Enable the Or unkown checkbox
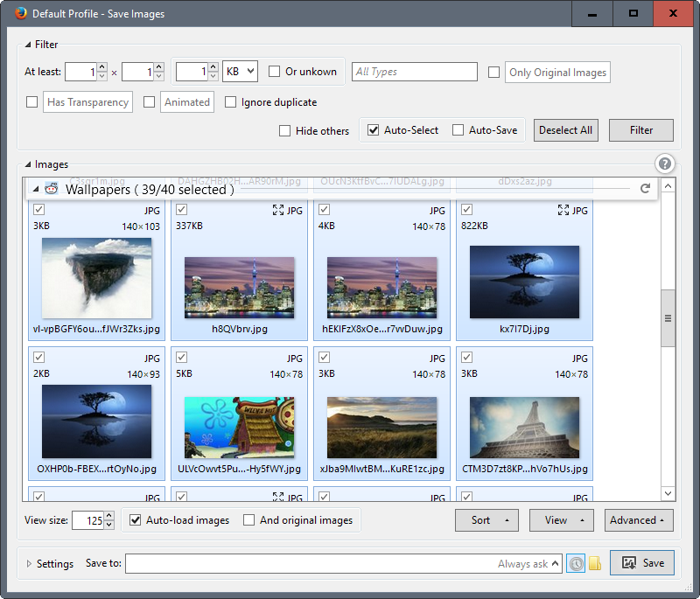Viewport: 700px width, 599px height. [274, 72]
